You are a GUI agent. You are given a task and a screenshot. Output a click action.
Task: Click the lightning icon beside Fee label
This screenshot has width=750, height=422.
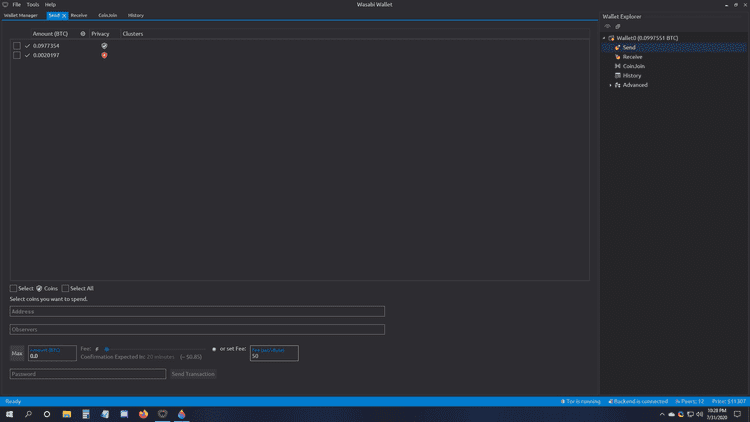[97, 349]
